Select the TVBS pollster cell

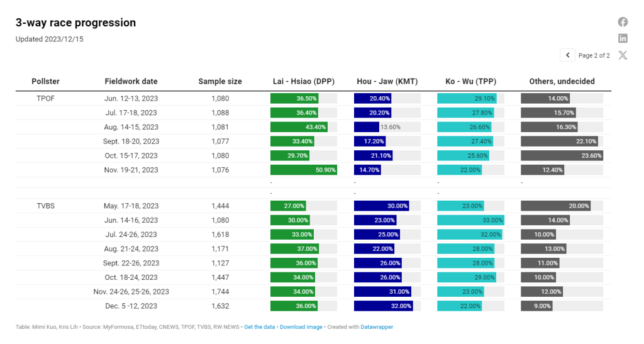[46, 206]
